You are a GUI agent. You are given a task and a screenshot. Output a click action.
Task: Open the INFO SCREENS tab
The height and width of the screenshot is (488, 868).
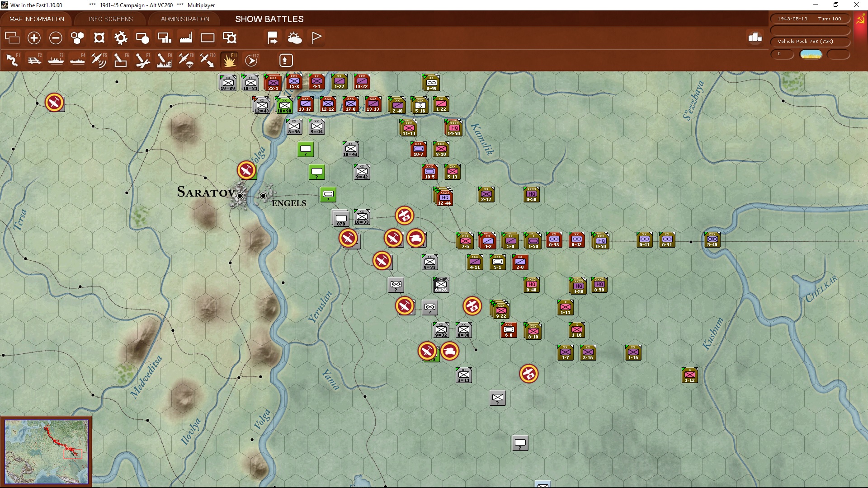pyautogui.click(x=111, y=19)
